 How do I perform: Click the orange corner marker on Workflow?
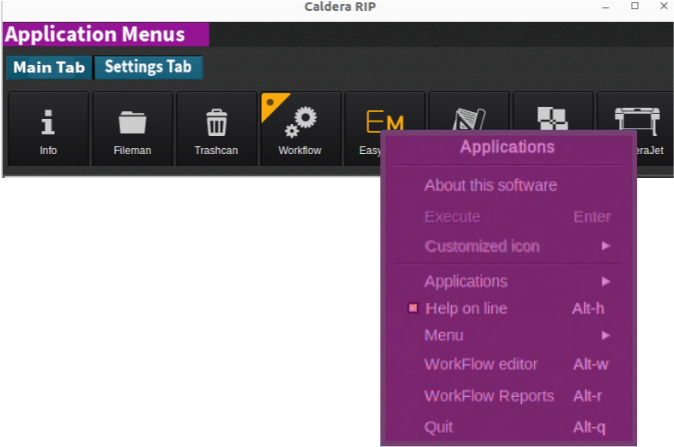tap(271, 104)
